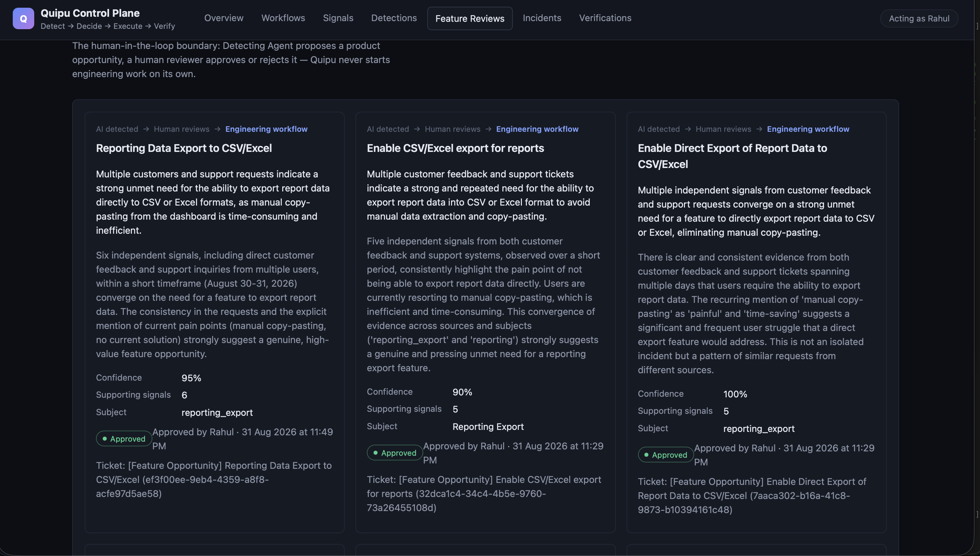Click the Acting as Rahul button
This screenshot has height=556, width=980.
919,18
